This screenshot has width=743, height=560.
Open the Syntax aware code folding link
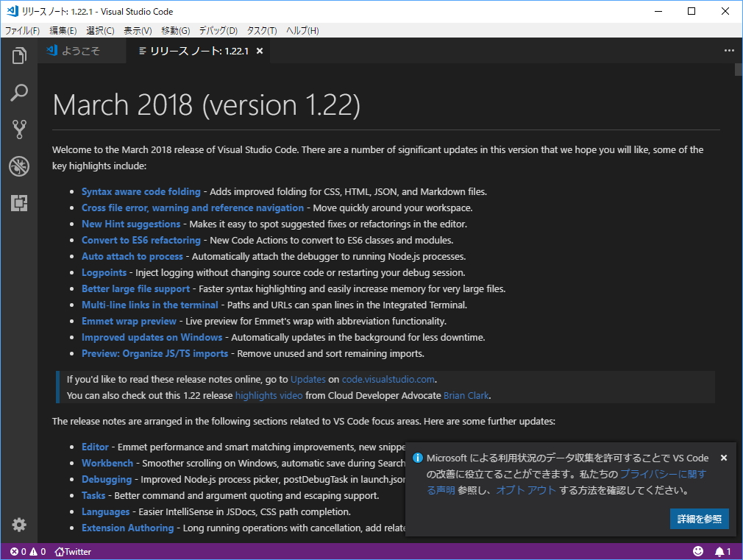tap(141, 191)
